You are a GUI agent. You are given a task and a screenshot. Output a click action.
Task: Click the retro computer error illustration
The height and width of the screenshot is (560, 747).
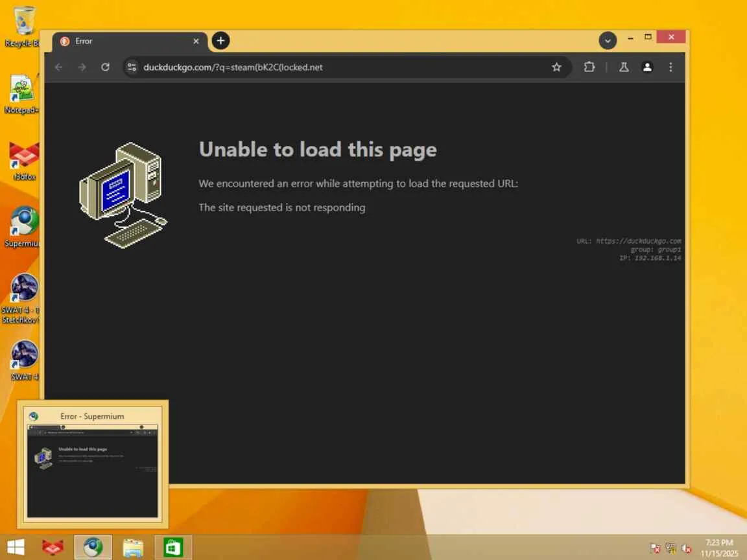tap(123, 195)
